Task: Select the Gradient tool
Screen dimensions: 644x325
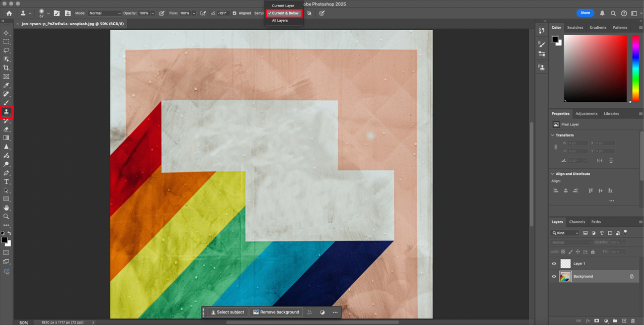Action: (x=7, y=138)
